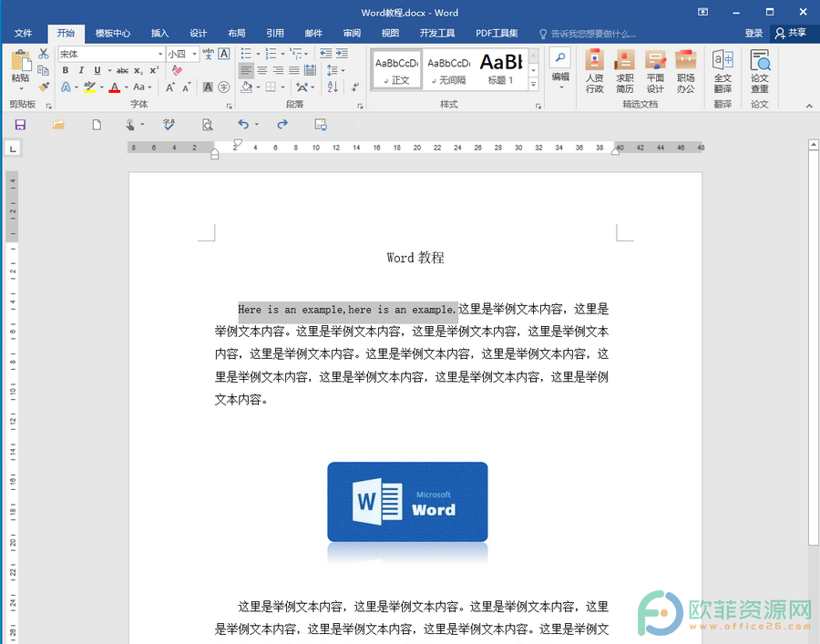Toggle strikethrough (abc) formatting
Image resolution: width=820 pixels, height=644 pixels.
(122, 70)
